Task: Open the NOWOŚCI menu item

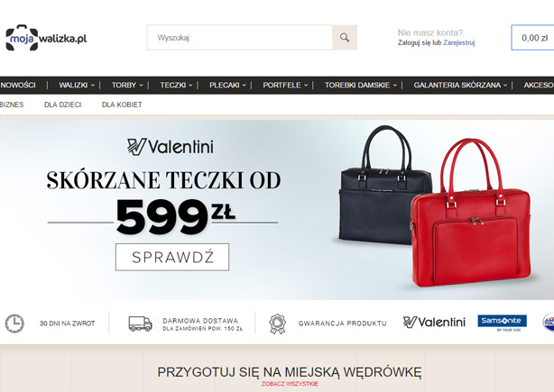Action: [18, 85]
